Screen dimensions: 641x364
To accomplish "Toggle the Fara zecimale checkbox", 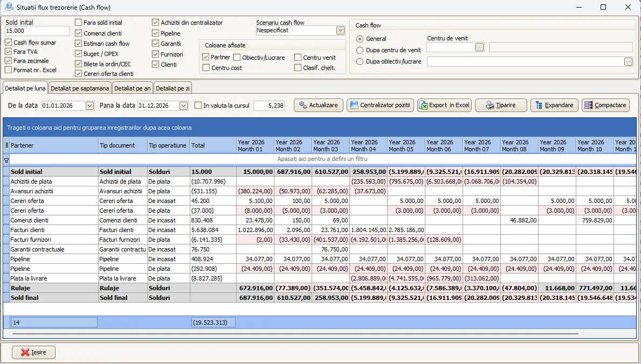I will (x=8, y=61).
